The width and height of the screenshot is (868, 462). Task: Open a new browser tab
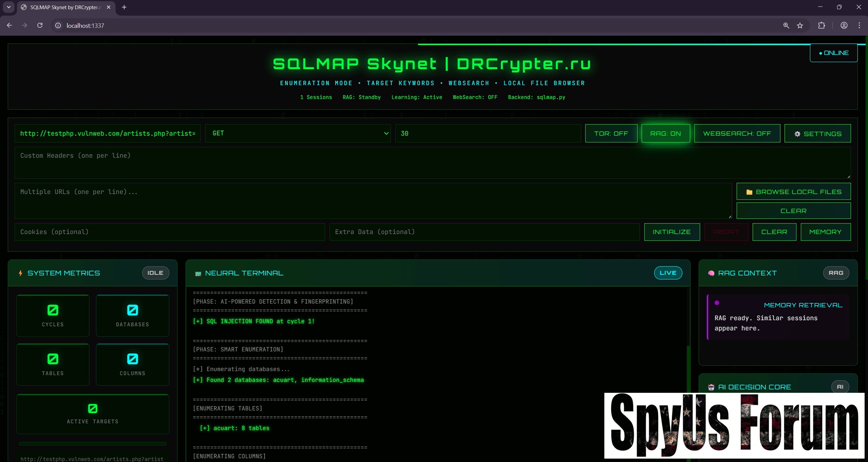[x=124, y=7]
